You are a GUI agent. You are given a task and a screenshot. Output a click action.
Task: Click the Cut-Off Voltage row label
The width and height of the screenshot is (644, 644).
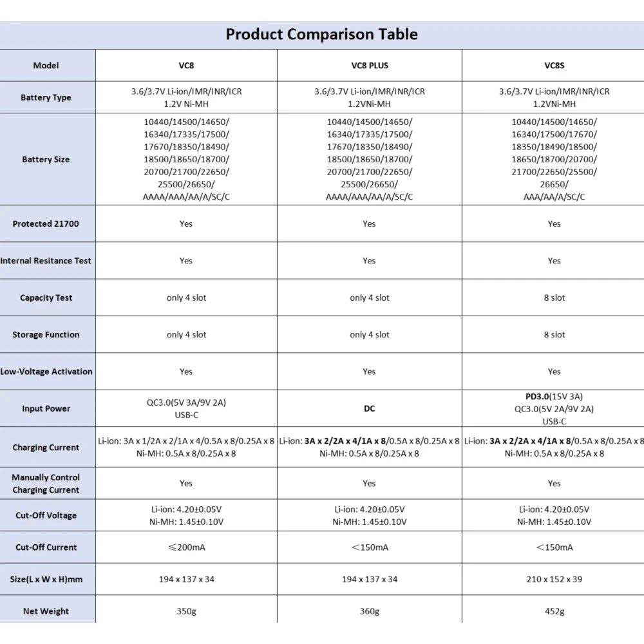coord(46,515)
